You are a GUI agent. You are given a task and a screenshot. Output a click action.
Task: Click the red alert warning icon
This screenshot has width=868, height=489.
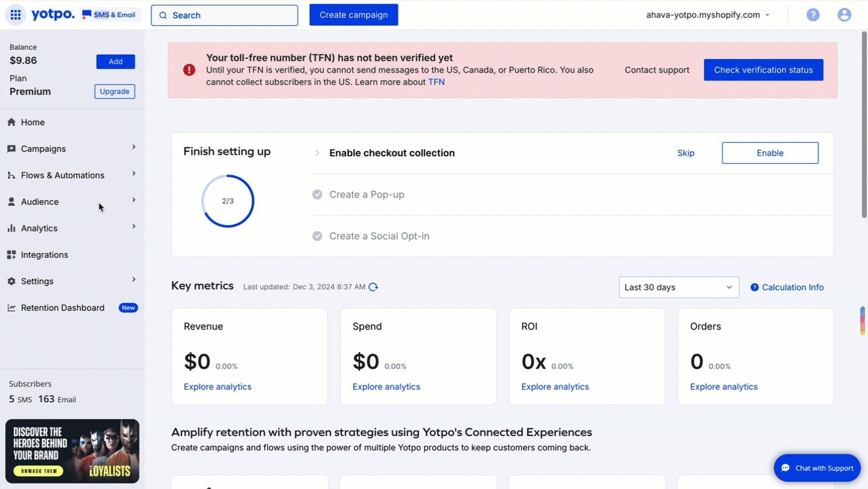pyautogui.click(x=189, y=70)
